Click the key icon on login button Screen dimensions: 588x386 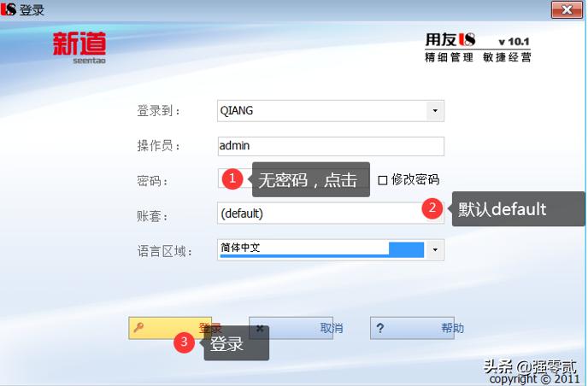click(x=138, y=327)
